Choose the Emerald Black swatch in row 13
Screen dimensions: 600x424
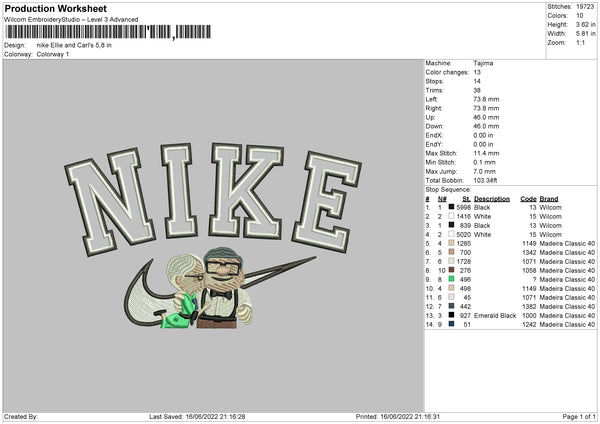click(x=452, y=315)
